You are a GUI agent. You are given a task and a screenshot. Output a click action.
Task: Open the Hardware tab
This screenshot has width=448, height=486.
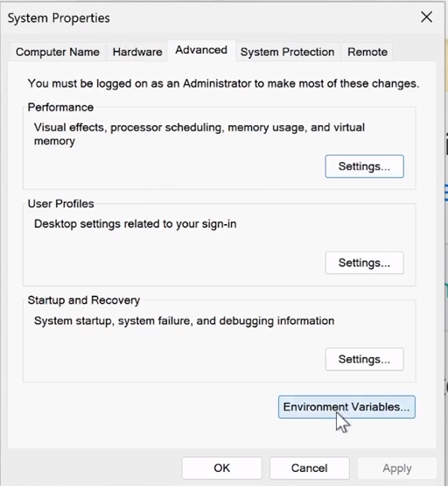137,52
